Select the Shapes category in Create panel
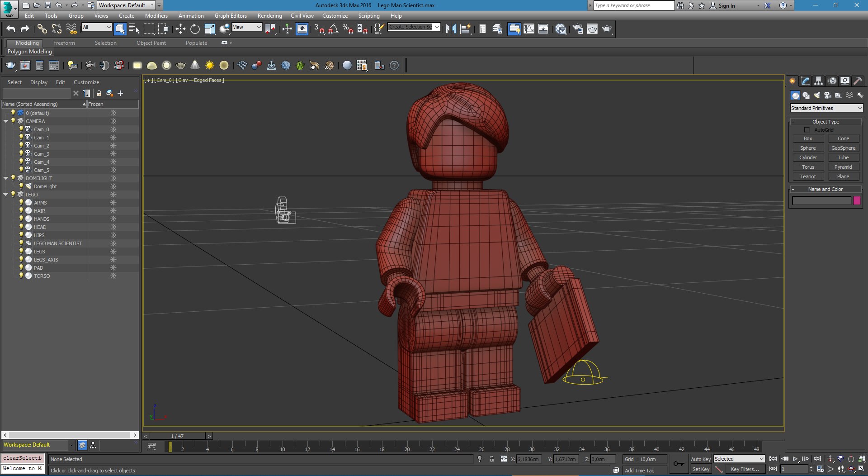Image resolution: width=868 pixels, height=476 pixels. 806,95
